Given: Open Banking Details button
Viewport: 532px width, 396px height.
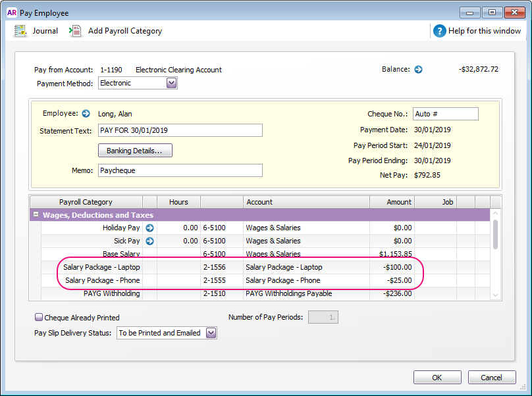Looking at the screenshot, I should (x=135, y=151).
